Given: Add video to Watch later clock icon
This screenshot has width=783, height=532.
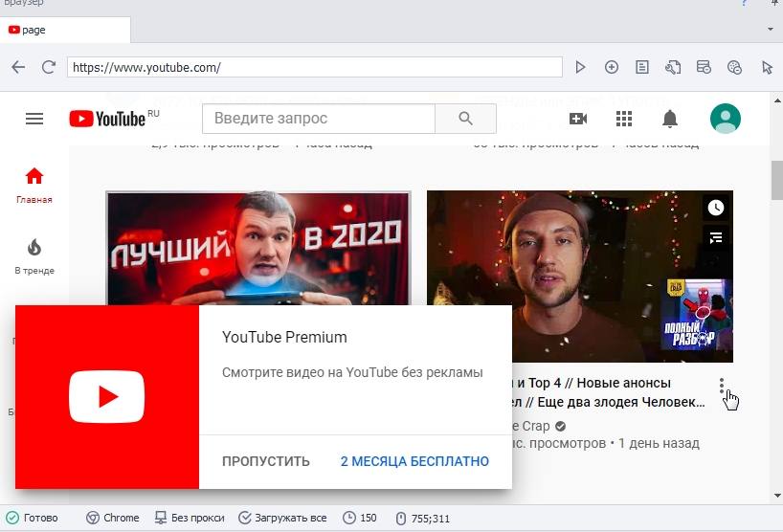Looking at the screenshot, I should coord(716,207).
